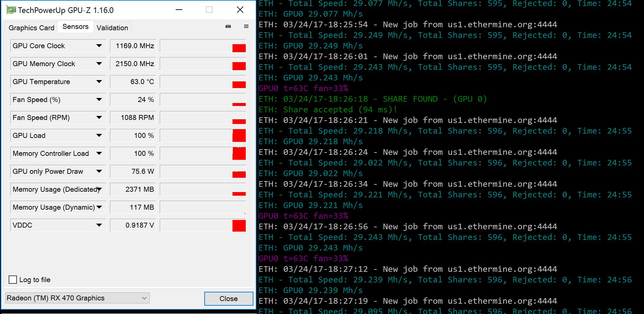This screenshot has width=644, height=314.
Task: Click 'GPU0 29.239 Mh/s' line in console
Action: (311, 290)
